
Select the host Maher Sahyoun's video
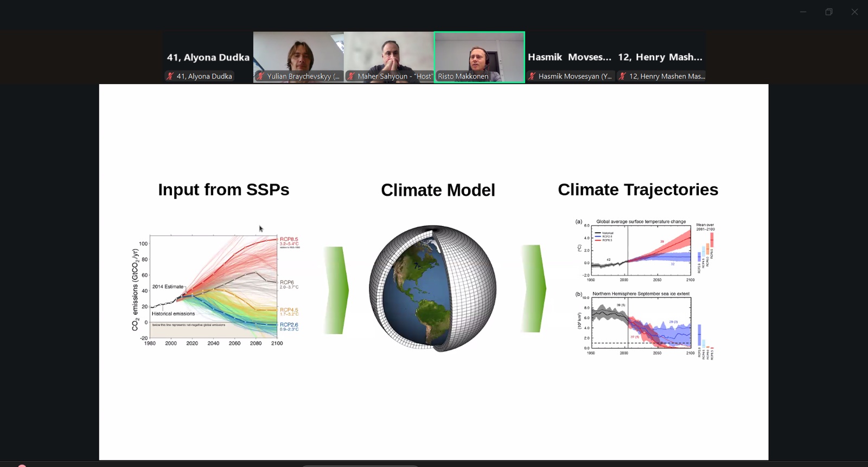pyautogui.click(x=389, y=54)
